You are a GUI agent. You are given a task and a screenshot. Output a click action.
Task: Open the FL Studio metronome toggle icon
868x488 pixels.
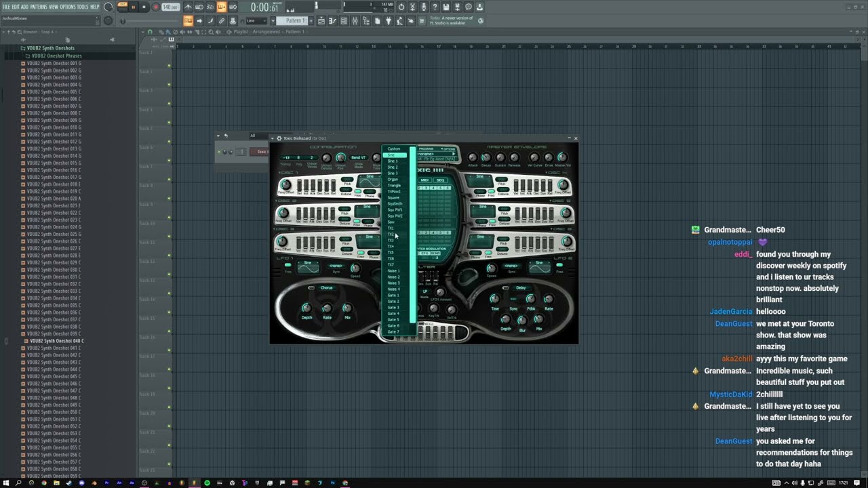pyautogui.click(x=188, y=7)
